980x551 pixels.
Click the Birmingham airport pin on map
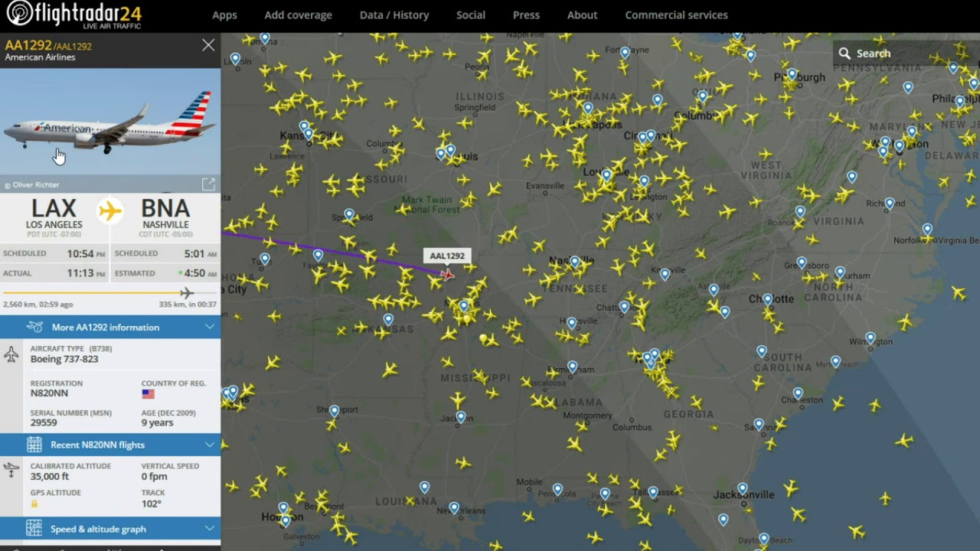pos(572,367)
